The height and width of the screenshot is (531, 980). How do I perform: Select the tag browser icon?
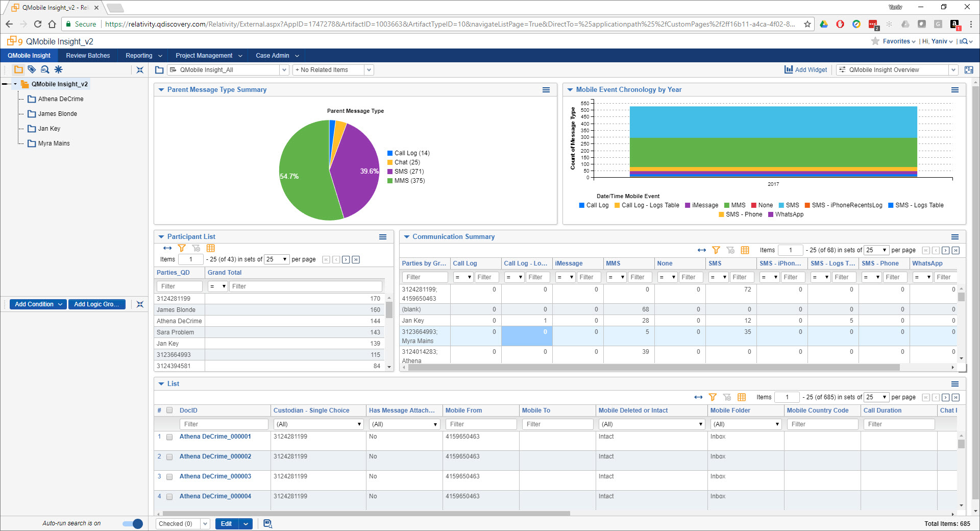coord(32,69)
